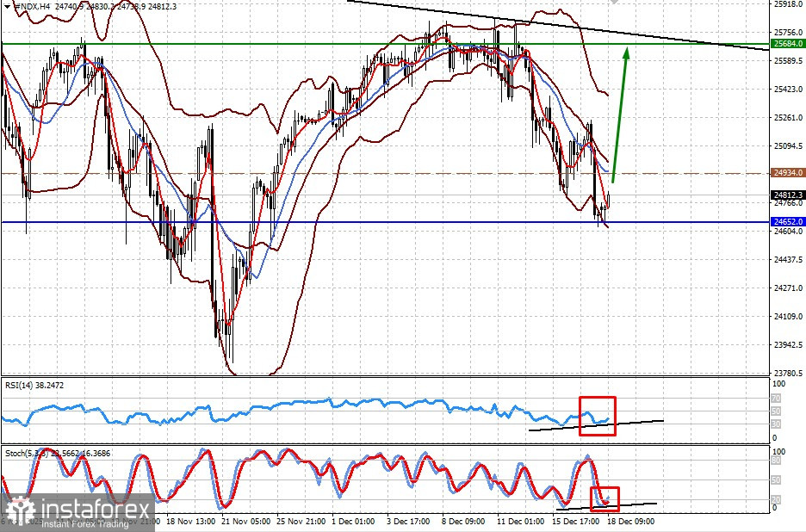The height and width of the screenshot is (532, 806).
Task: Click the 3 Dec 17:00 time label
Action: click(409, 521)
